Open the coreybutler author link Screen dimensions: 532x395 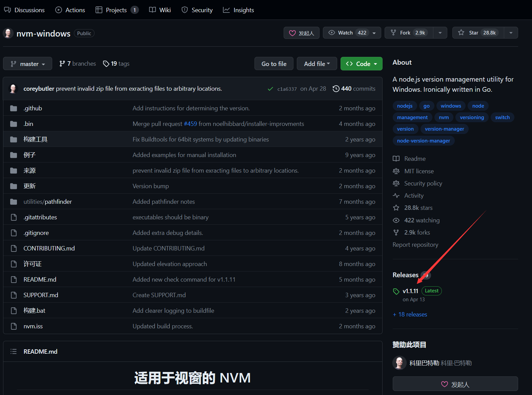pyautogui.click(x=39, y=89)
